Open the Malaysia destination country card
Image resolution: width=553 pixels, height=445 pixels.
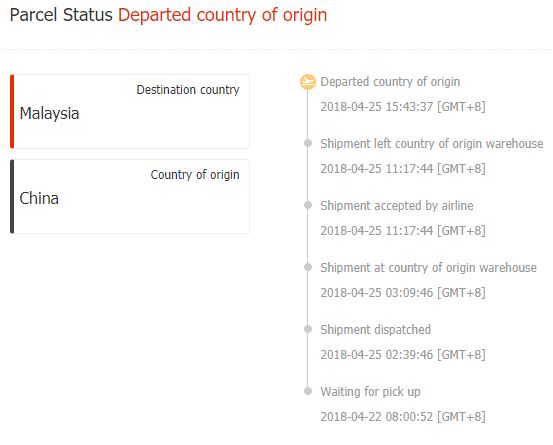tap(130, 111)
